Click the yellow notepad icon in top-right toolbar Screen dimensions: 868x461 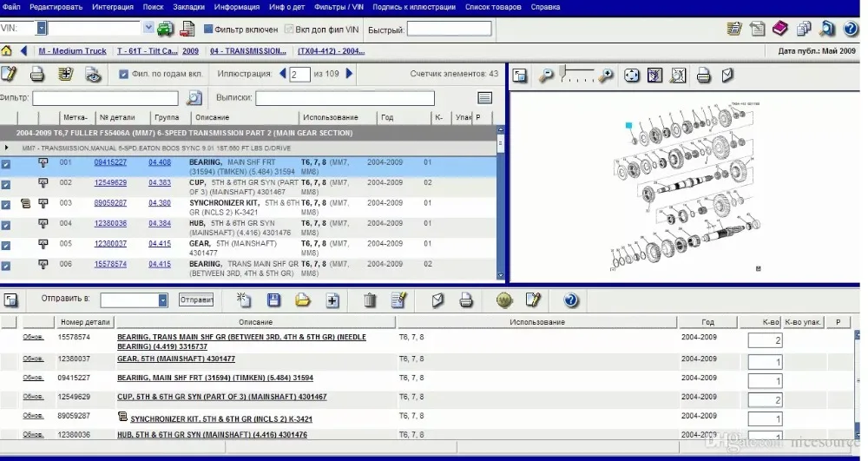point(734,29)
